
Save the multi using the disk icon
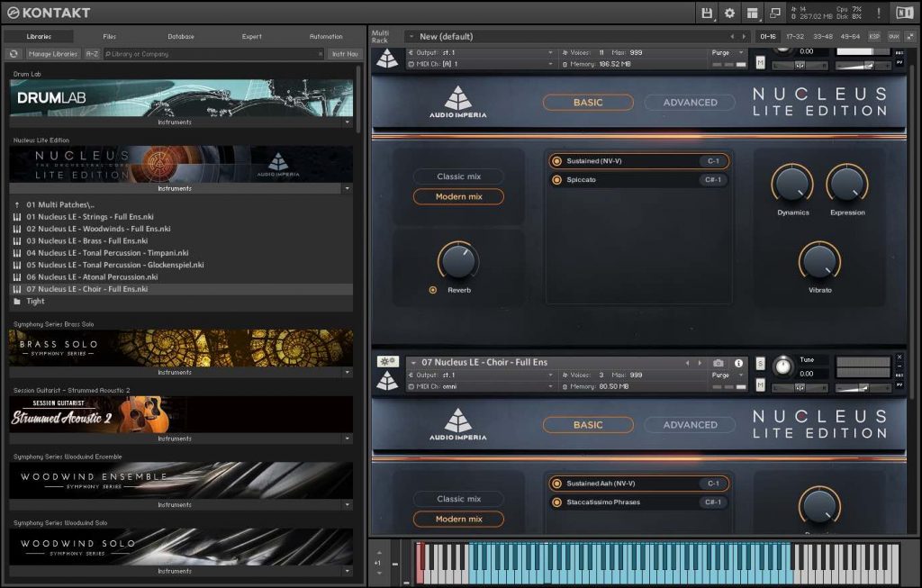click(708, 12)
